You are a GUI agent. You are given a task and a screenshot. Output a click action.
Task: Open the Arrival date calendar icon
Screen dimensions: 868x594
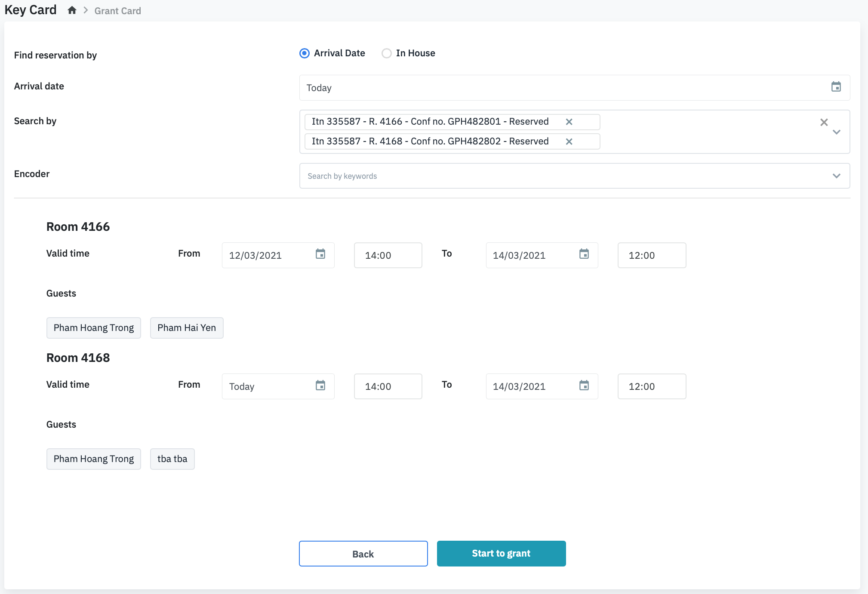836,87
